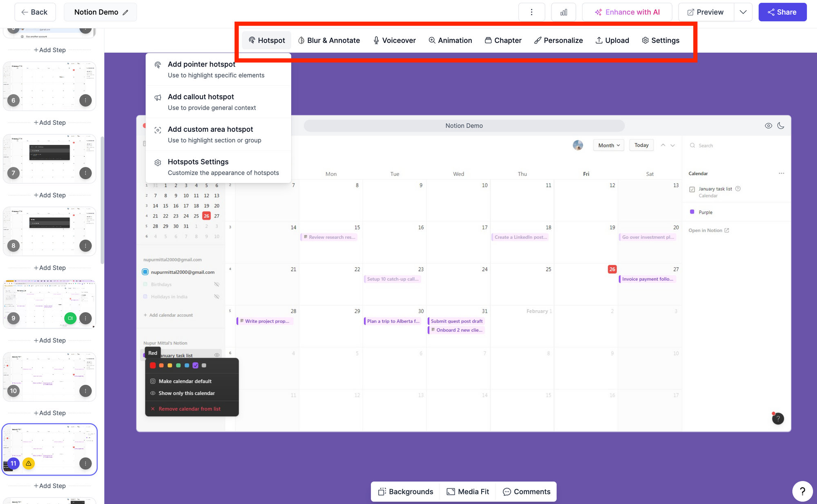Click the Enhance with AI button
817x504 pixels.
629,12
